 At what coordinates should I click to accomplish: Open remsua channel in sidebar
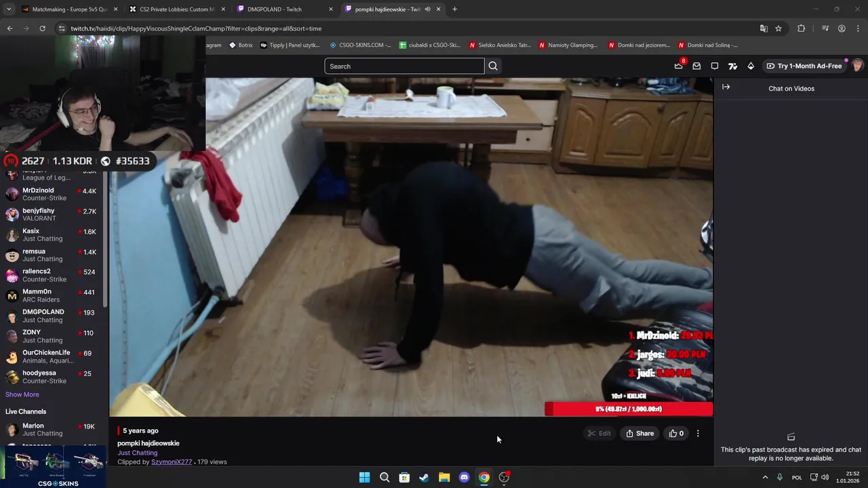click(52, 256)
